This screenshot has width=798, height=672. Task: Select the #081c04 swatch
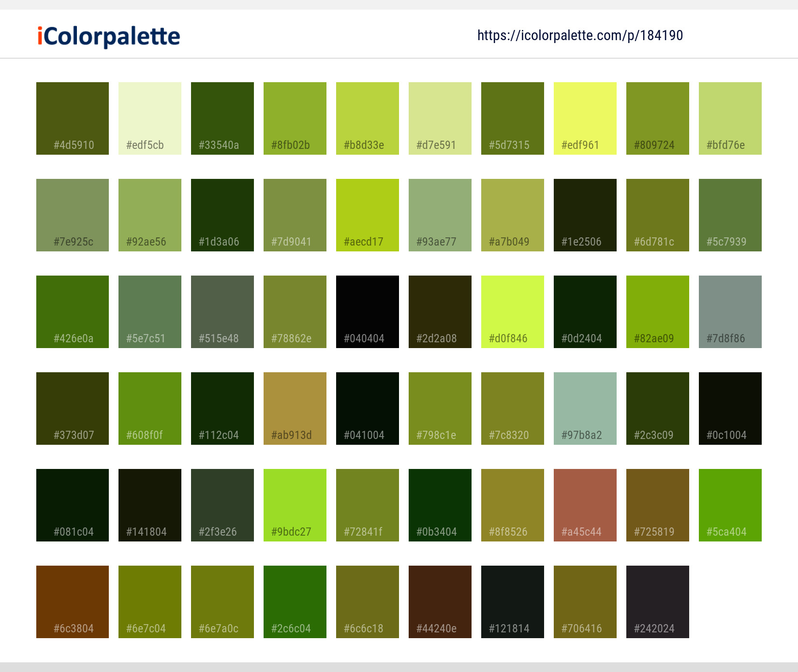73,505
